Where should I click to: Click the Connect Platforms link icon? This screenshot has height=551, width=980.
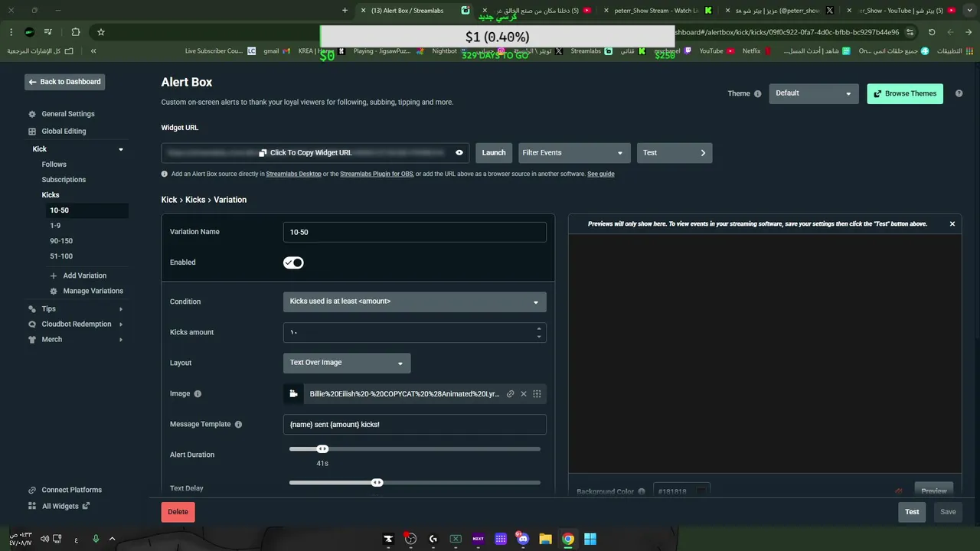(x=32, y=491)
